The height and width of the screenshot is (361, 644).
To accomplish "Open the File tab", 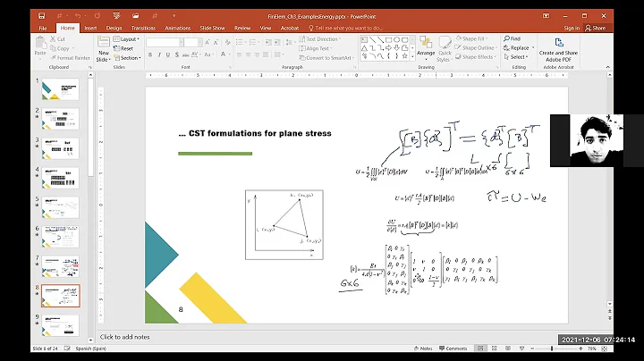I will tap(43, 28).
